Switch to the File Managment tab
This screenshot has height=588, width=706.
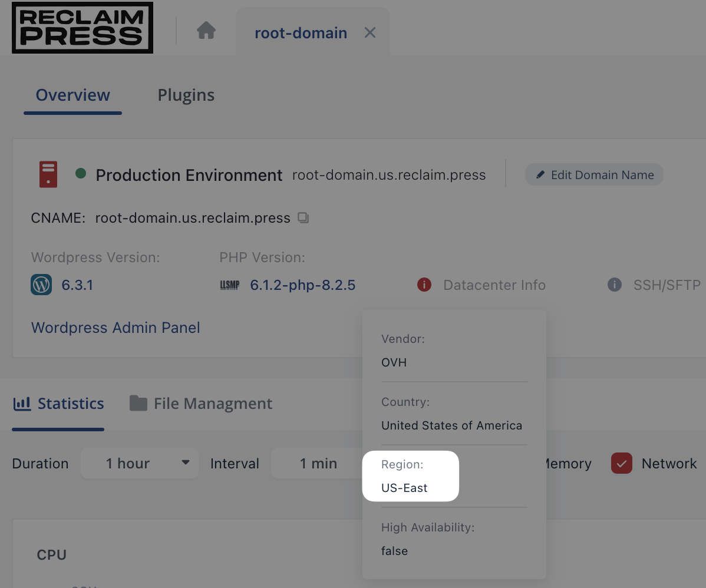click(x=200, y=403)
